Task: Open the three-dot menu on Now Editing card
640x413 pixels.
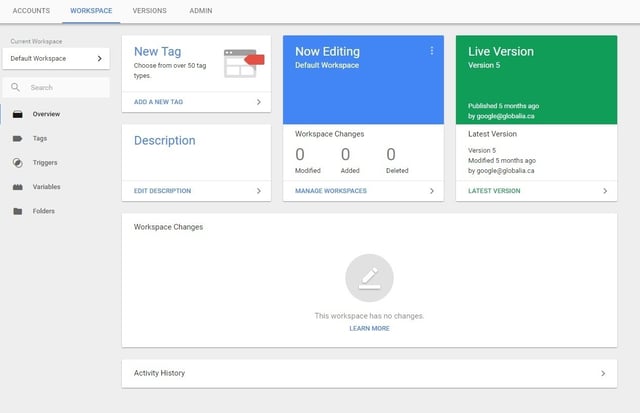Action: [x=432, y=51]
